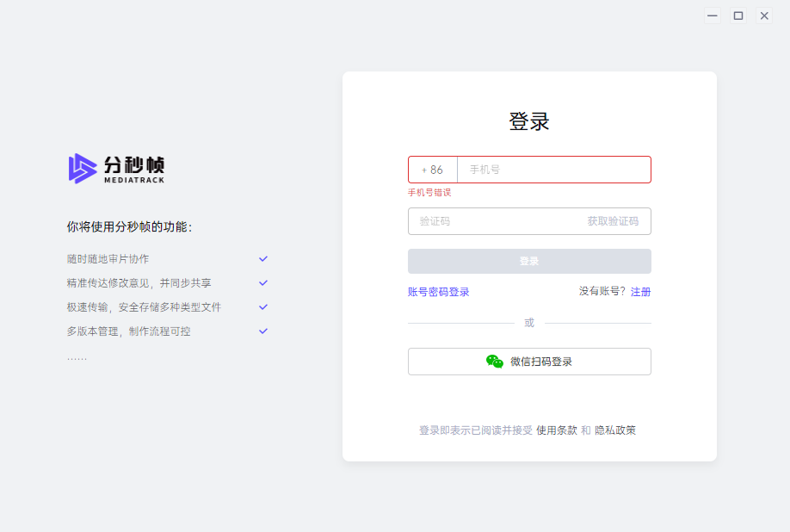Click the WeChat icon on scan login button

click(x=495, y=362)
